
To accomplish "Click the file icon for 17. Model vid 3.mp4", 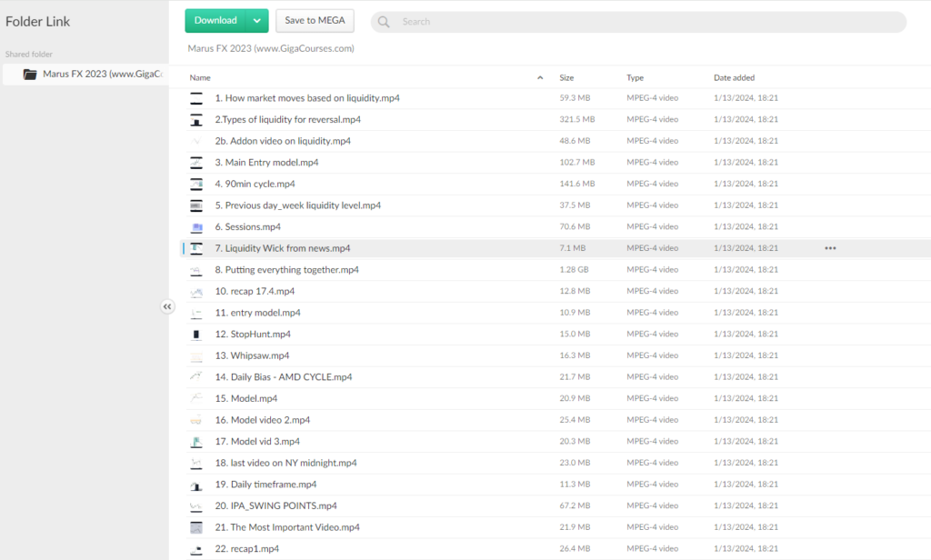I will 196,442.
